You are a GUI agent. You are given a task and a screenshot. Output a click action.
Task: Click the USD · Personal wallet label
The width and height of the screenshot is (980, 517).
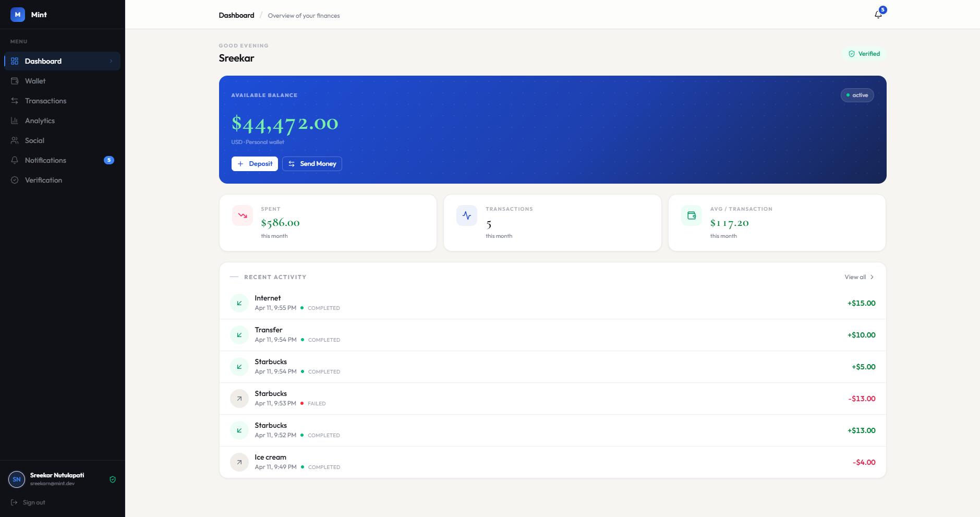tap(258, 142)
